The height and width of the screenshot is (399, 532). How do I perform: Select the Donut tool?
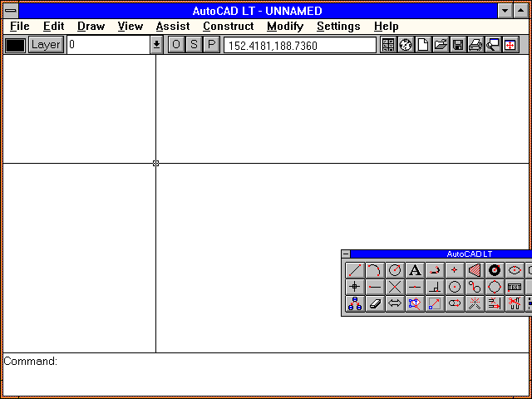click(x=495, y=270)
